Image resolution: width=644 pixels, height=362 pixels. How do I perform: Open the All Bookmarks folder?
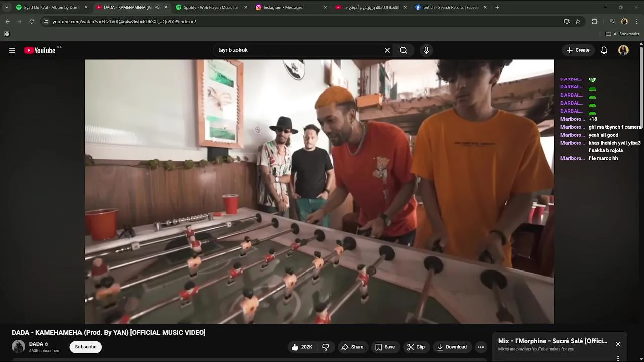622,34
